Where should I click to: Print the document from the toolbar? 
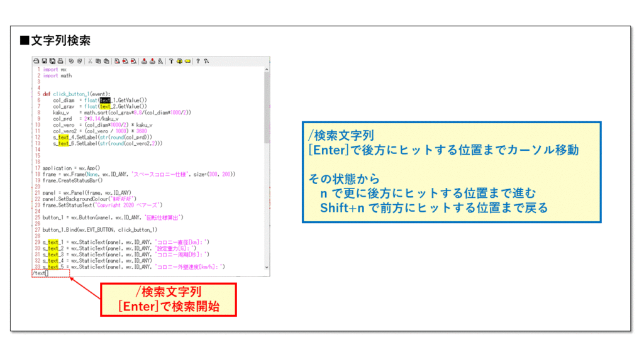tap(60, 60)
